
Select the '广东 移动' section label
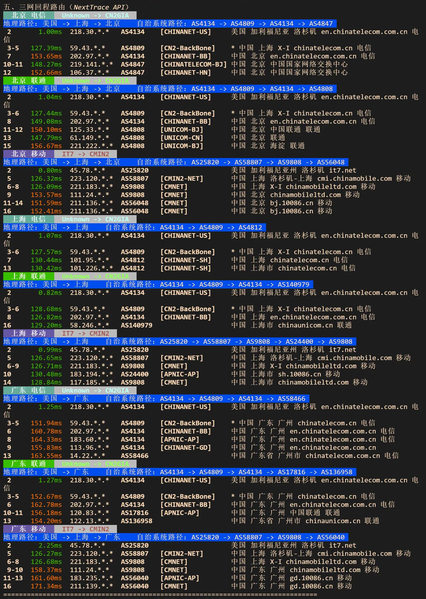29,529
